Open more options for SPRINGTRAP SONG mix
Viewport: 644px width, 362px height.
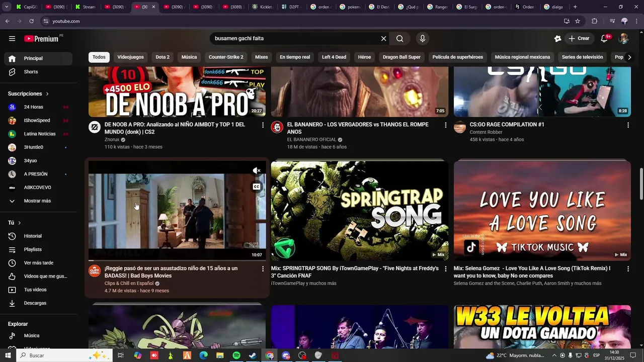pyautogui.click(x=445, y=269)
